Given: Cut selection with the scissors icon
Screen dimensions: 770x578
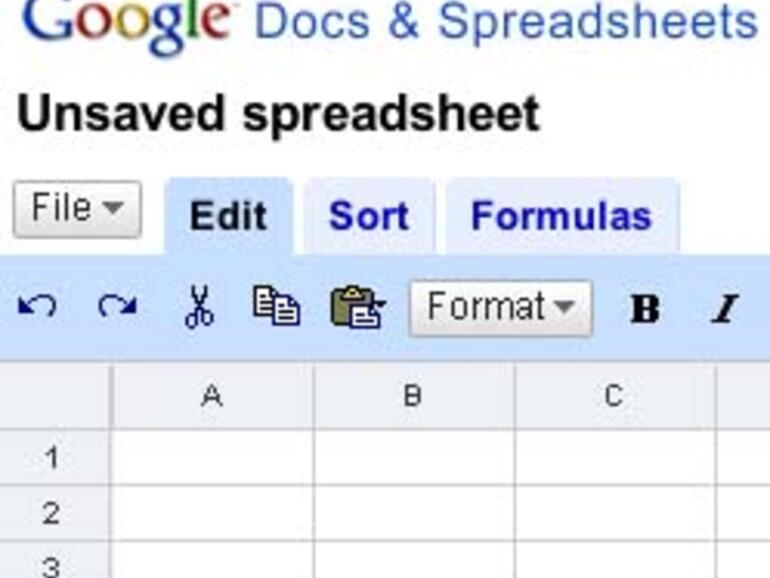Looking at the screenshot, I should click(x=199, y=307).
